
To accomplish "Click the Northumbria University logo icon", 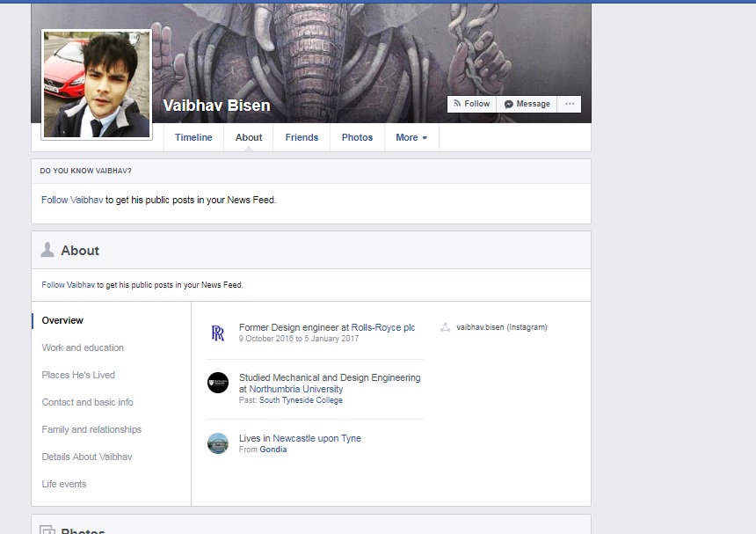I will 217,383.
